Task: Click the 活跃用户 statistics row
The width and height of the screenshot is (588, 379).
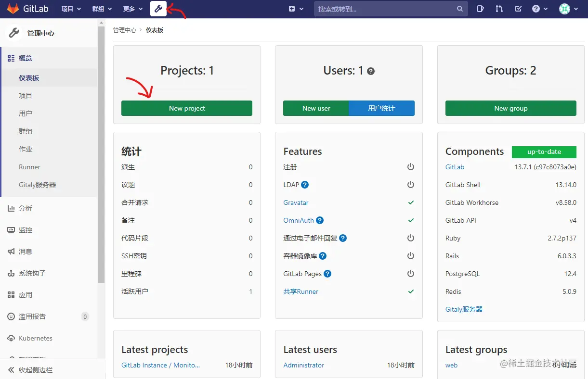Action: [x=187, y=291]
